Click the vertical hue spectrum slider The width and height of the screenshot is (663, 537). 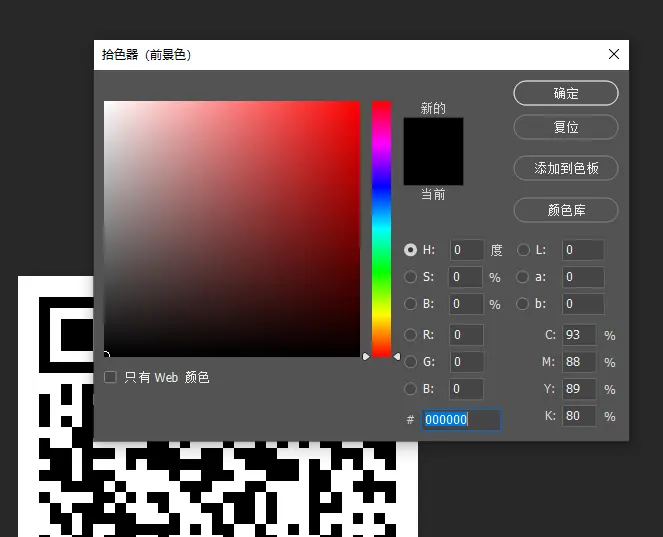pos(381,228)
